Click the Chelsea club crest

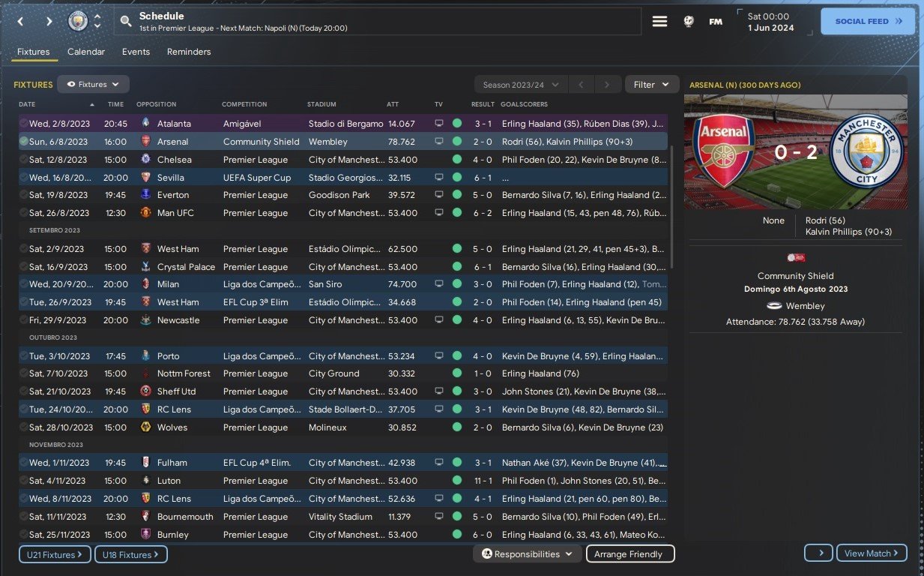pyautogui.click(x=145, y=160)
